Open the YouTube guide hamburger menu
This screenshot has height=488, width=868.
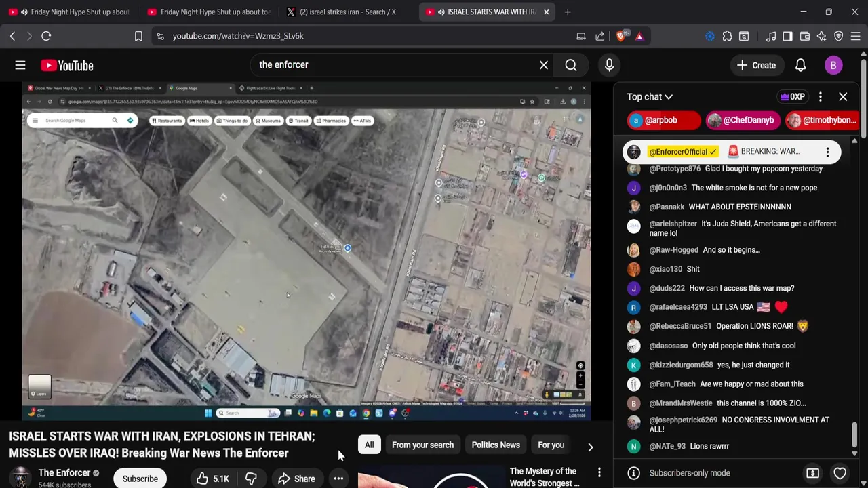click(20, 65)
